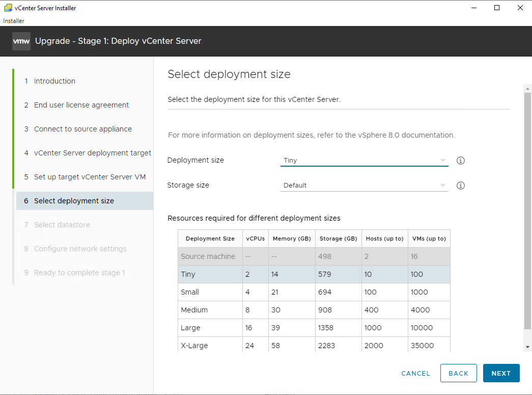
Task: Click the VMs value 35000 for X-Large
Action: click(422, 346)
